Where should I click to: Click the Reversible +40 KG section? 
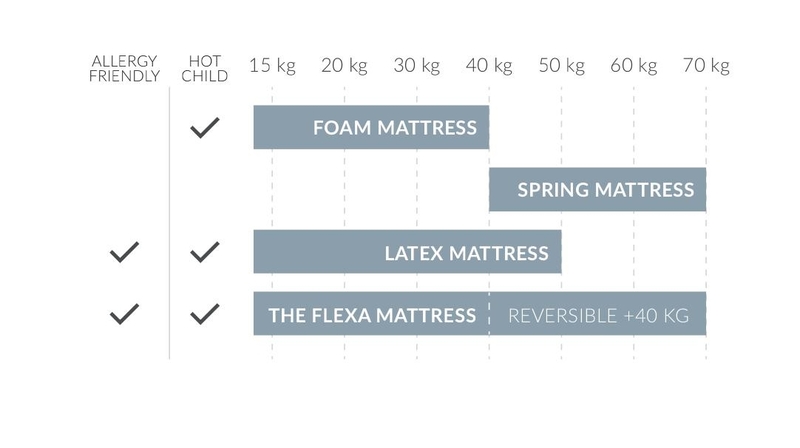(598, 314)
